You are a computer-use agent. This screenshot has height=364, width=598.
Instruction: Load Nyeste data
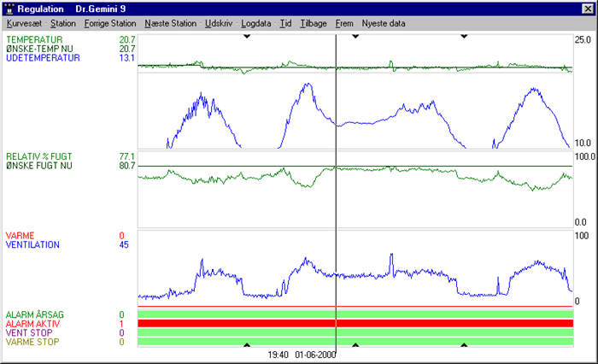[384, 24]
